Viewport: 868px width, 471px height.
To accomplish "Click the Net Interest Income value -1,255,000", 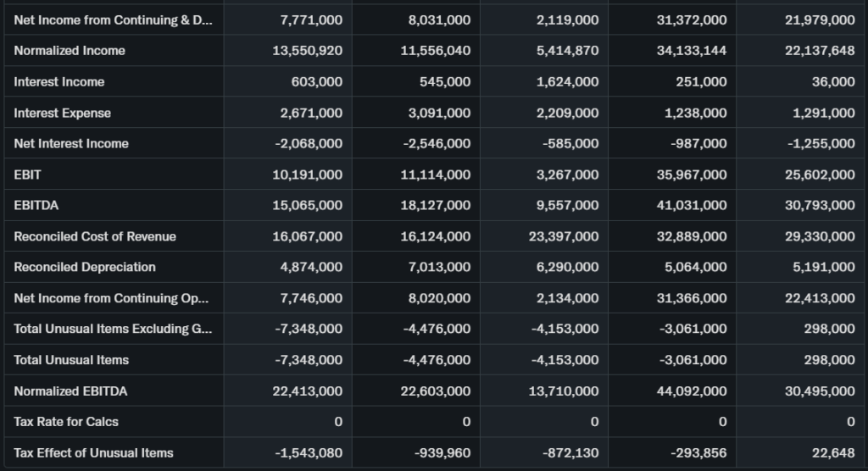I will (x=821, y=144).
